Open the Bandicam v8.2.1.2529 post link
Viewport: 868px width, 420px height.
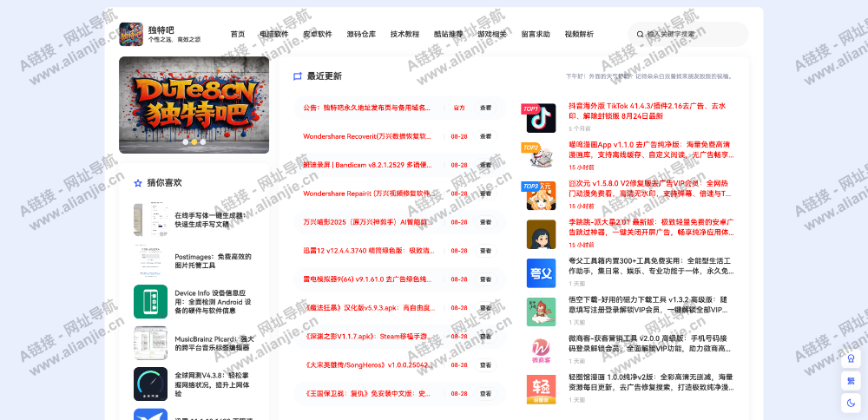coord(366,165)
